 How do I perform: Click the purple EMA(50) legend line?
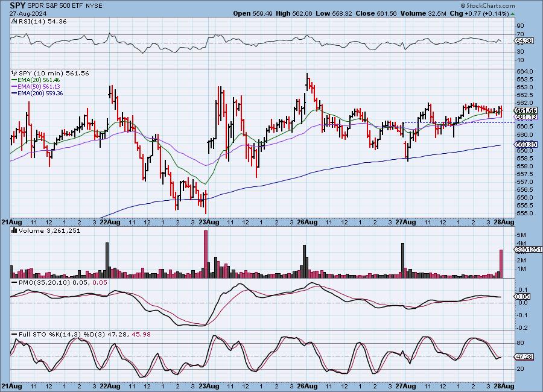point(14,87)
